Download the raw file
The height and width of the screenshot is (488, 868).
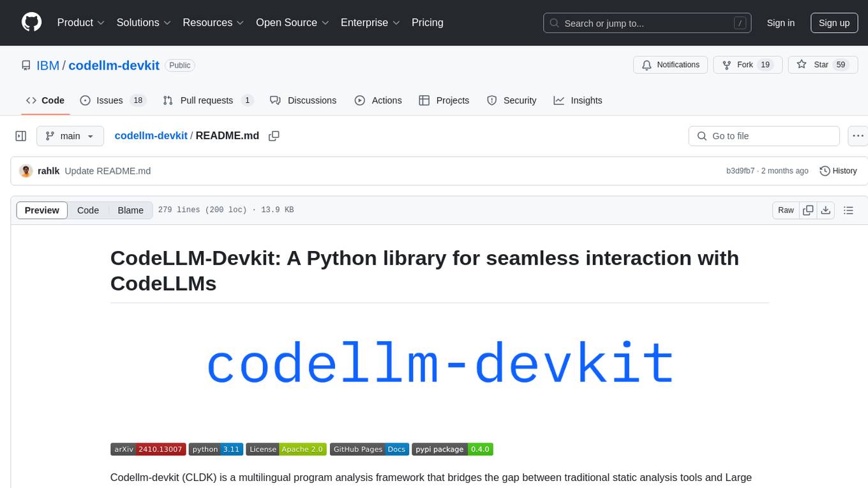point(826,210)
